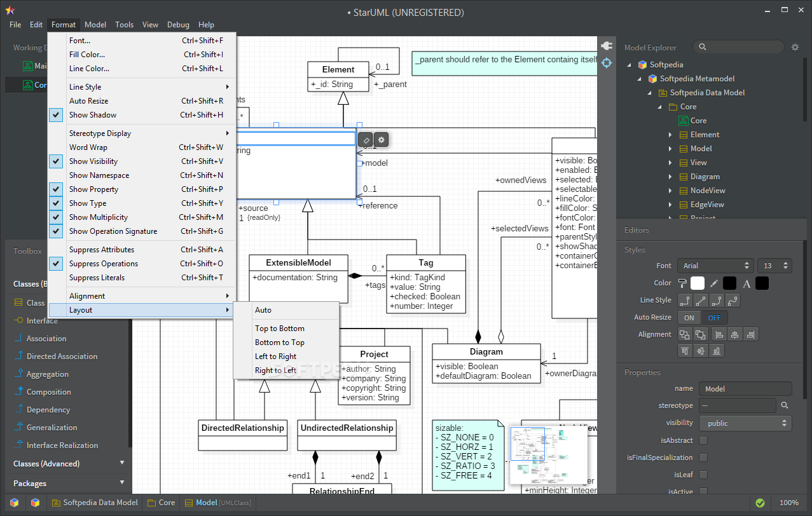Turn Auto Resize ON
This screenshot has width=812, height=516.
(x=690, y=317)
